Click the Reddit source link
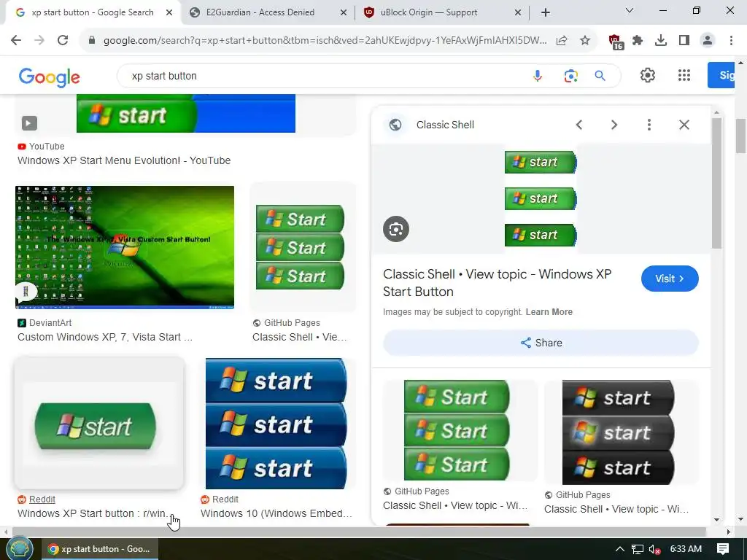 42,499
